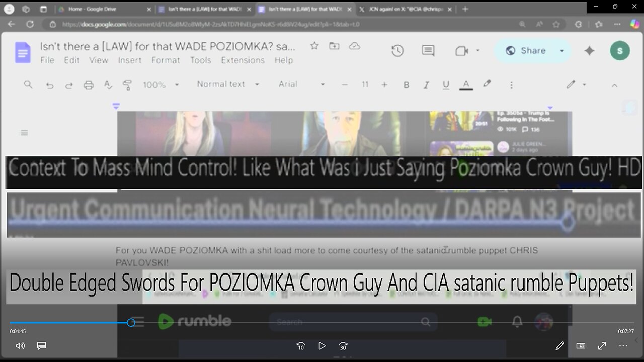Play the video

(x=322, y=346)
